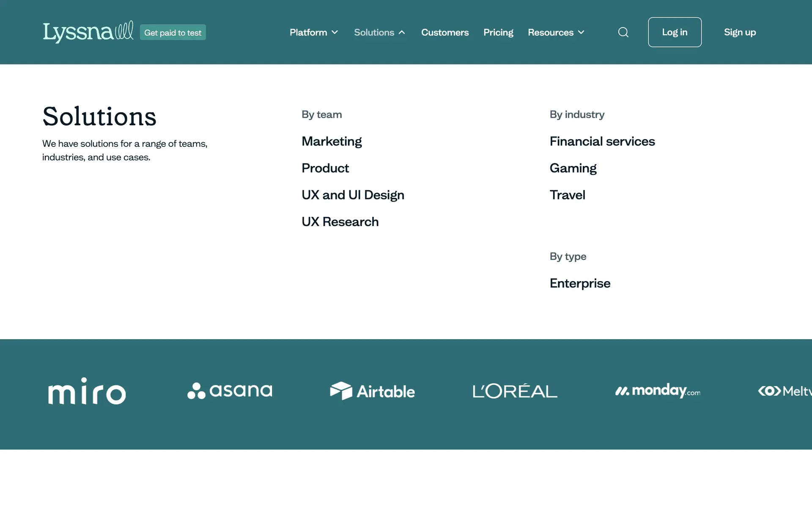This screenshot has height=508, width=812.
Task: Click the search magnifier icon
Action: click(x=623, y=32)
